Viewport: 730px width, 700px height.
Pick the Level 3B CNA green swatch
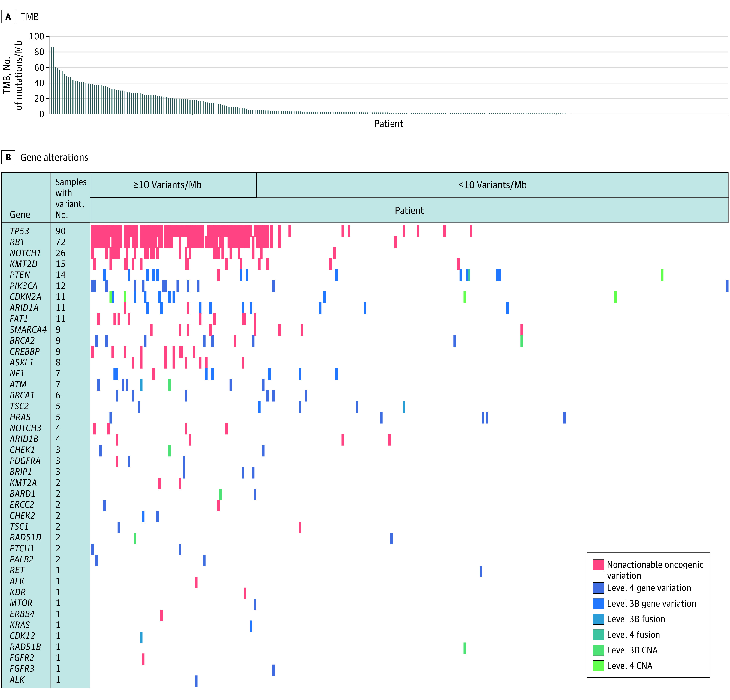pyautogui.click(x=598, y=650)
